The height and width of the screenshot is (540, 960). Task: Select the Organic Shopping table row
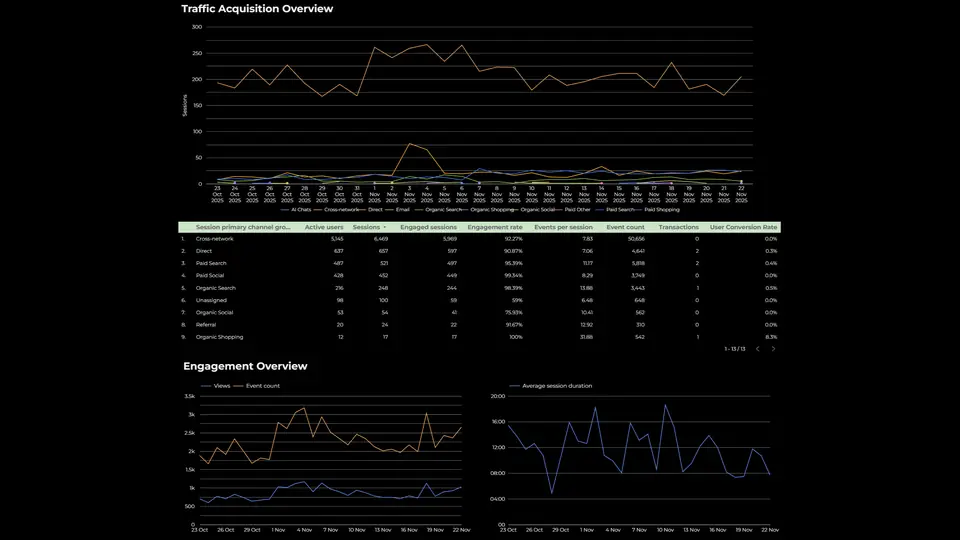pyautogui.click(x=479, y=337)
